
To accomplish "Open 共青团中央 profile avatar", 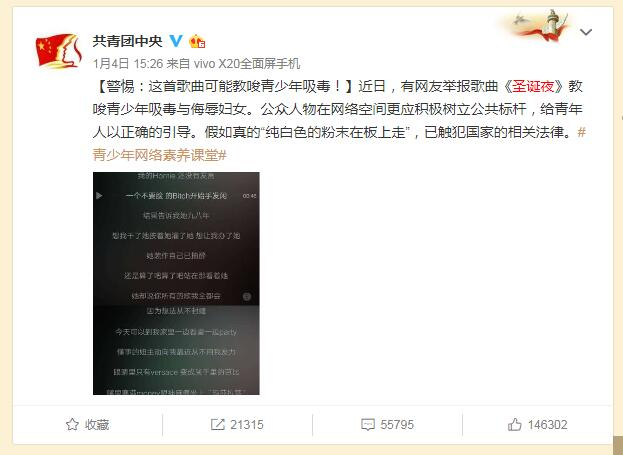I will pos(58,51).
